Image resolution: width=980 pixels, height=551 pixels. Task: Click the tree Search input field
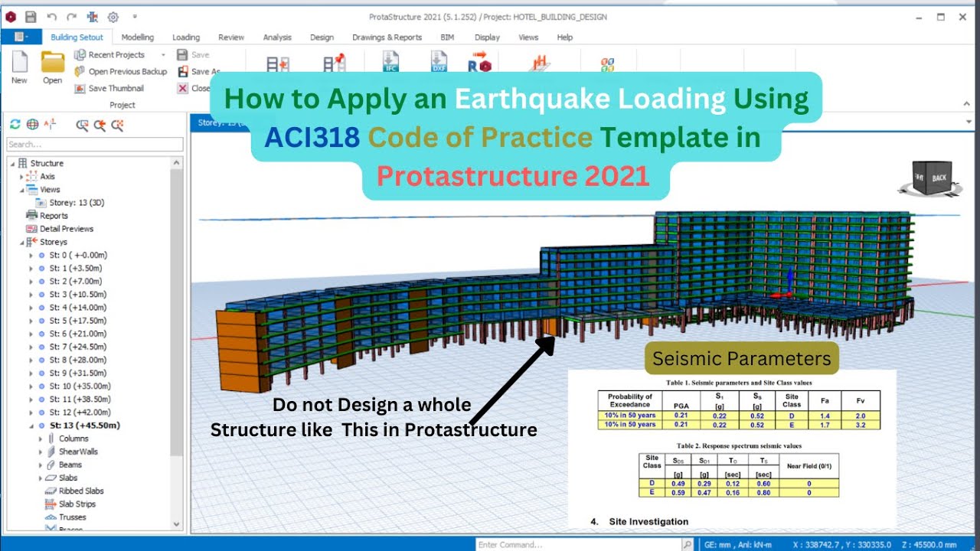click(x=95, y=145)
